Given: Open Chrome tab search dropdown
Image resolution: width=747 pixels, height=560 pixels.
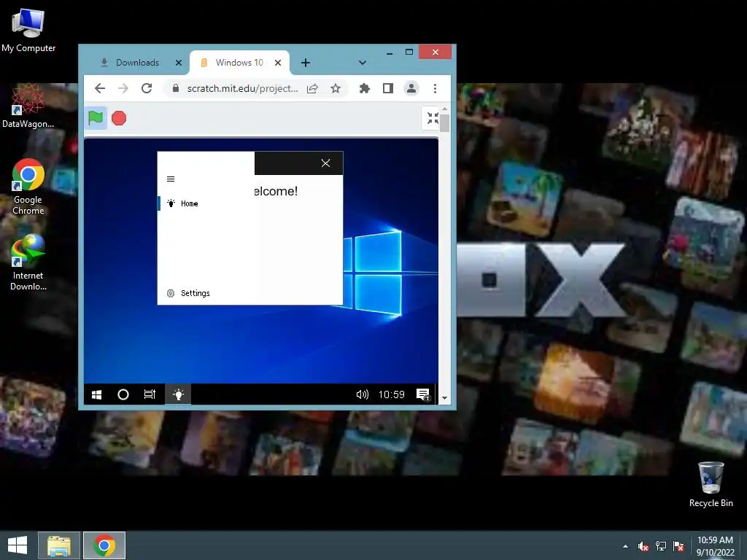Looking at the screenshot, I should [362, 63].
